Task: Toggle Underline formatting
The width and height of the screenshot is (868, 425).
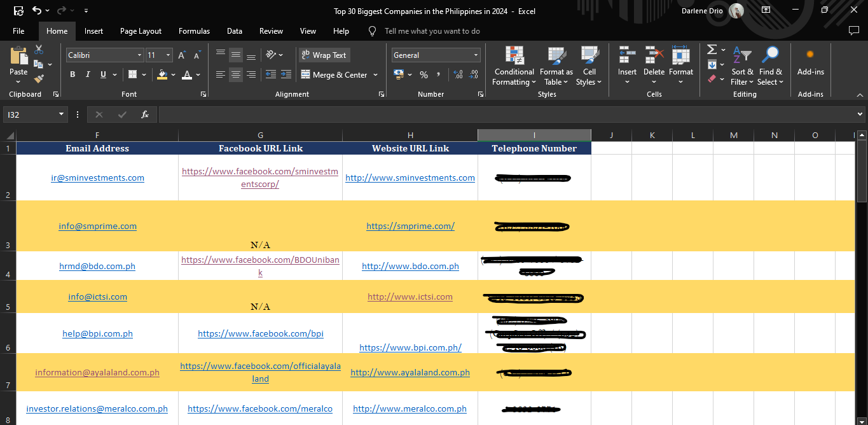Action: [x=103, y=74]
